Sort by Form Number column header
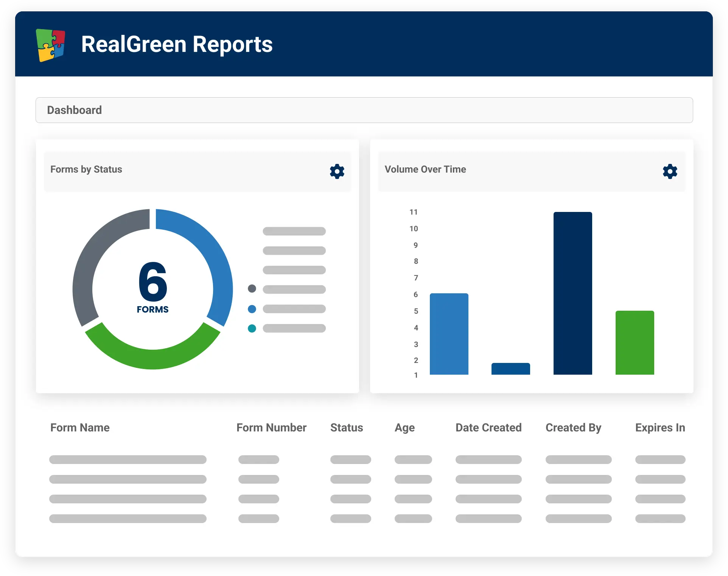 [271, 428]
